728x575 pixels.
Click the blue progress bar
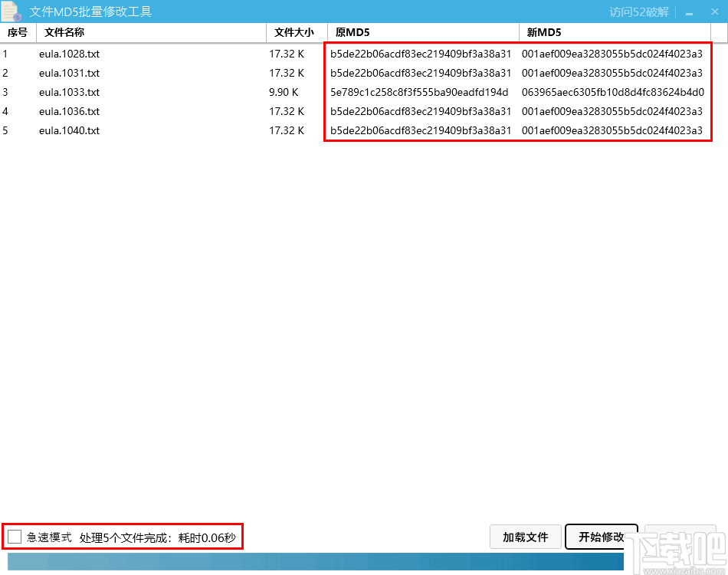coord(315,561)
